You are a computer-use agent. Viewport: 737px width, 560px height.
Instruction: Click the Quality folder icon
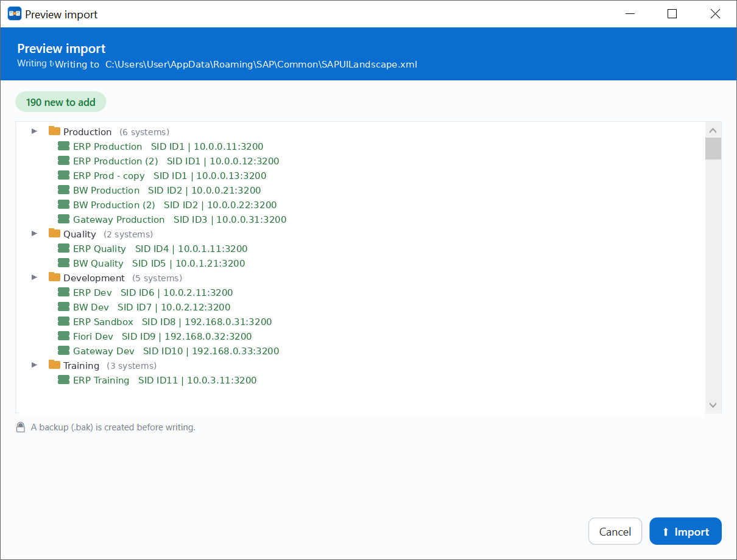(x=54, y=233)
